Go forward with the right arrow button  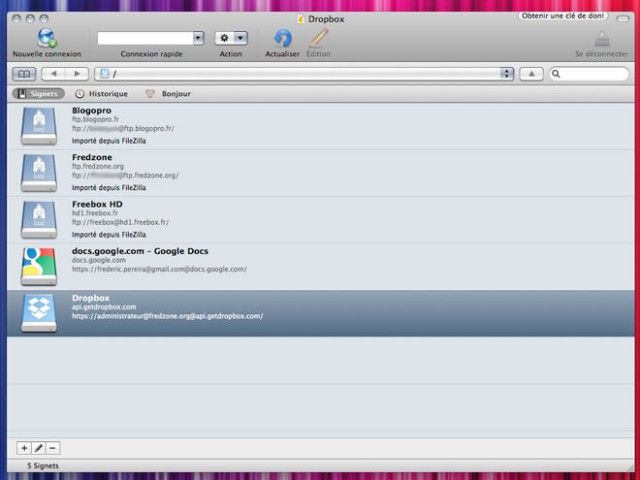77,74
